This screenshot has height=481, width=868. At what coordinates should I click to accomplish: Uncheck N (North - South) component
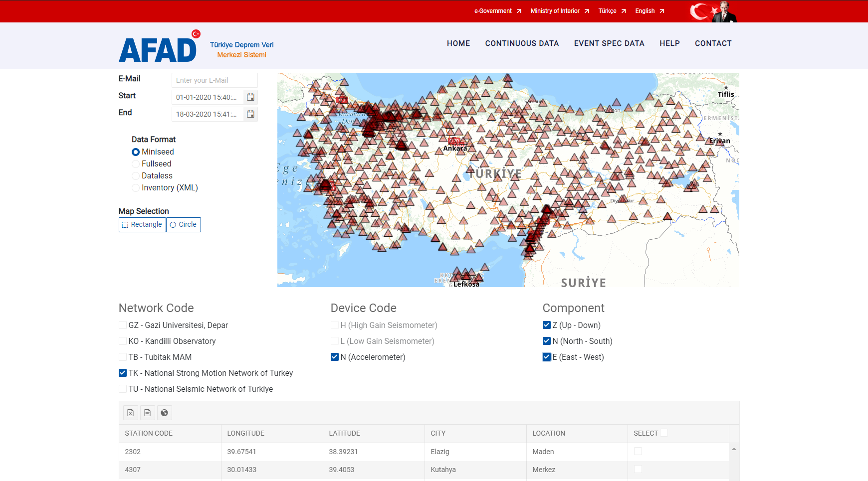(547, 341)
